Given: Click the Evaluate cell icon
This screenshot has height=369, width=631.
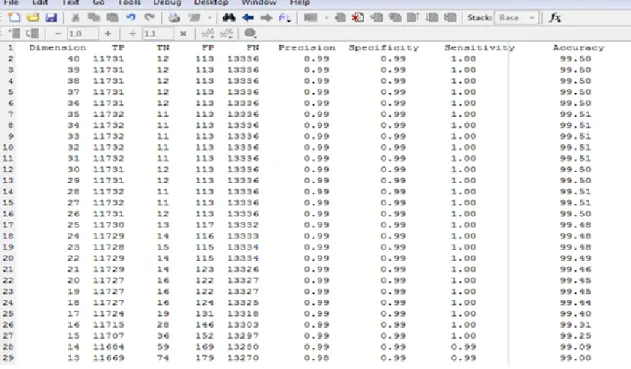Looking at the screenshot, I should coord(14,33).
